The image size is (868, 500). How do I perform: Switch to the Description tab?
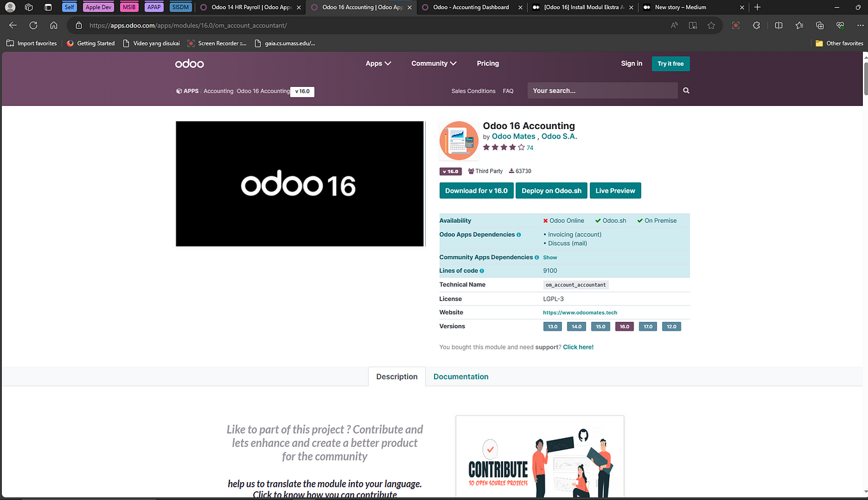coord(397,377)
